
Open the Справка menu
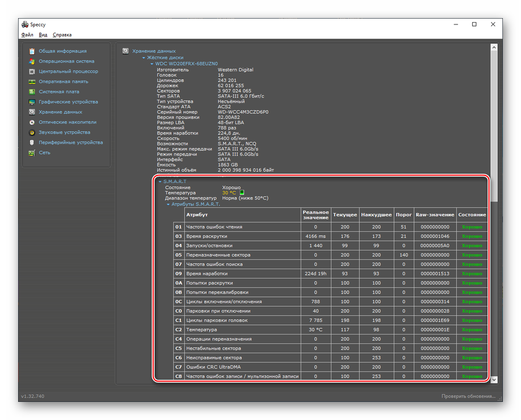[x=62, y=35]
